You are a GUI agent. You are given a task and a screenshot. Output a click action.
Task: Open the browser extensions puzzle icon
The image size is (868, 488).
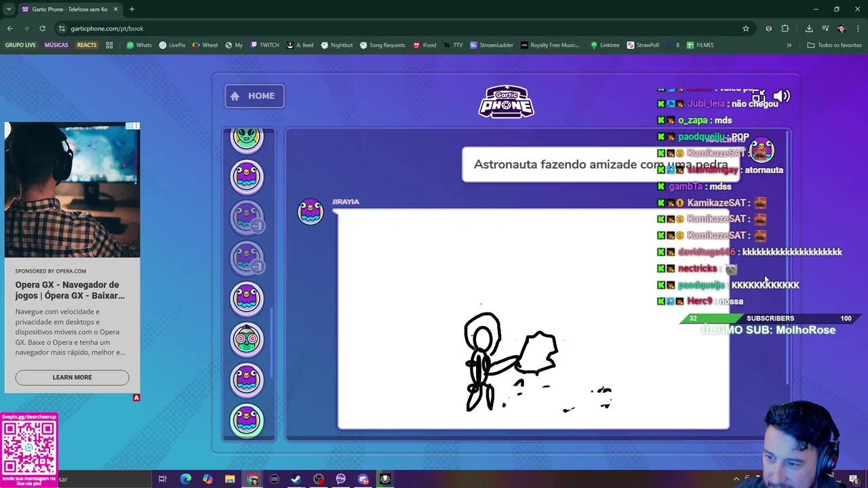(785, 28)
